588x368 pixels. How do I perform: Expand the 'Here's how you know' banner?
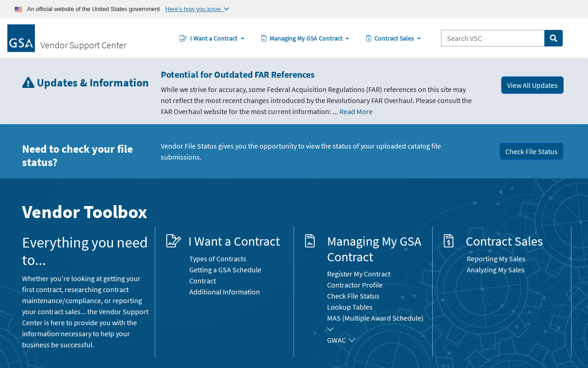(x=197, y=9)
